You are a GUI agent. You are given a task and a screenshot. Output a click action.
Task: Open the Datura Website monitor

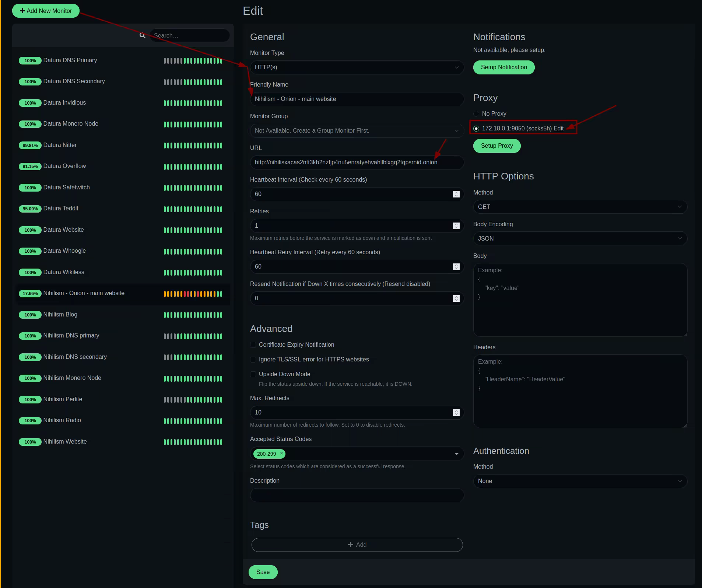pos(123,230)
